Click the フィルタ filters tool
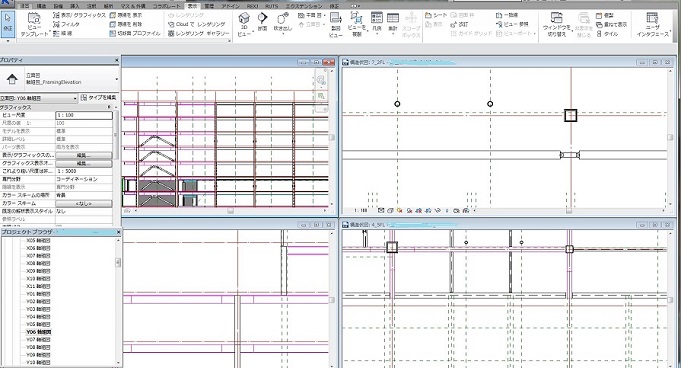Image resolution: width=681 pixels, height=368 pixels. point(66,24)
